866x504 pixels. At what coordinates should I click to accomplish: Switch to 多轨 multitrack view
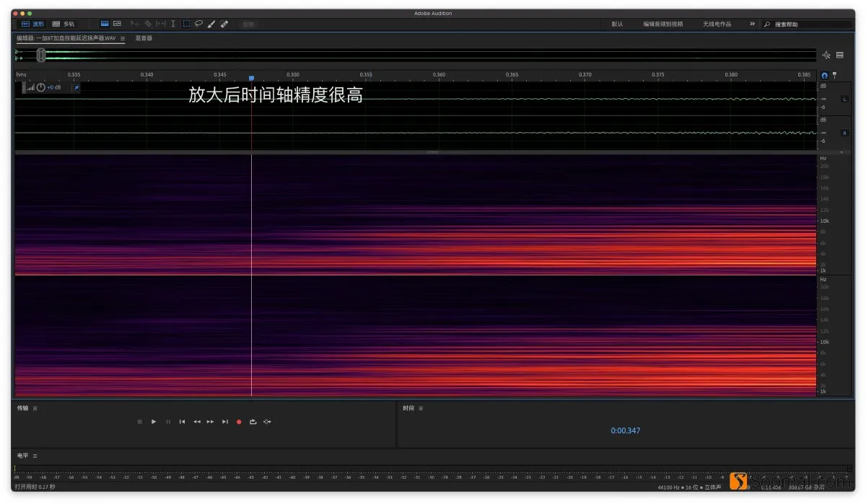coord(64,24)
